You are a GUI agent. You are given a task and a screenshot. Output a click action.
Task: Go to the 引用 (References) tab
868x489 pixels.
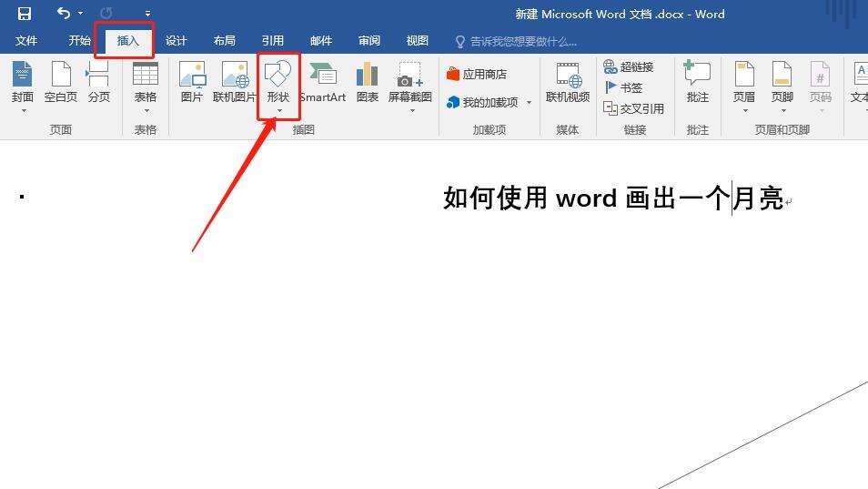[x=272, y=40]
